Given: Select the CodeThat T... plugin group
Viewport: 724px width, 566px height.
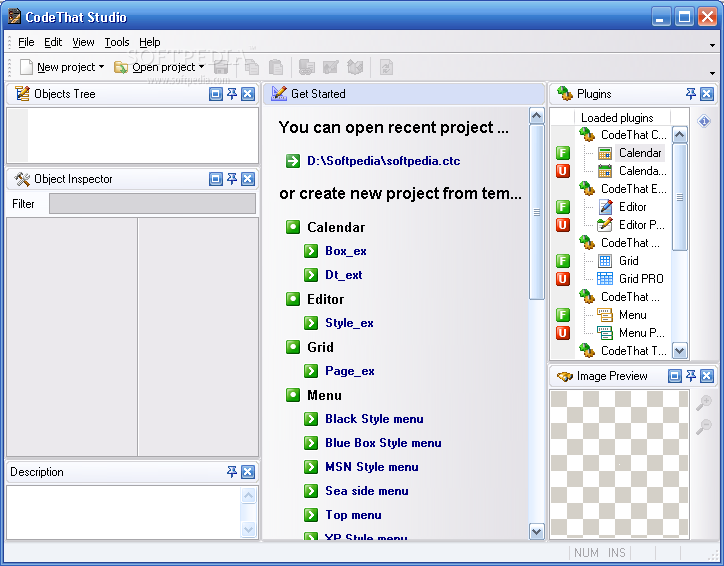Looking at the screenshot, I should pyautogui.click(x=633, y=351).
